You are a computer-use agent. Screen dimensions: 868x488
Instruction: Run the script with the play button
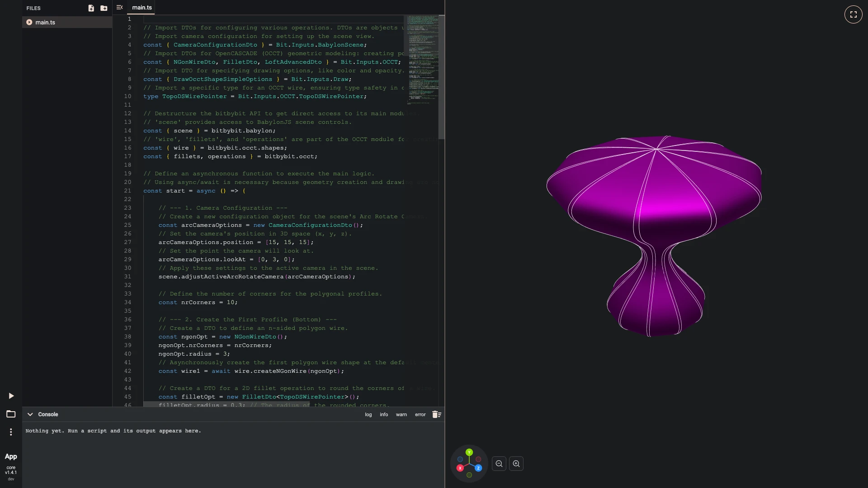(11, 396)
